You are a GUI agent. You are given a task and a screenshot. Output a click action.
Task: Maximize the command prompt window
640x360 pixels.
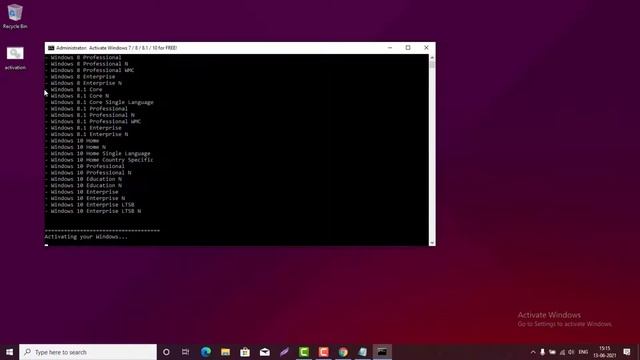[x=408, y=48]
